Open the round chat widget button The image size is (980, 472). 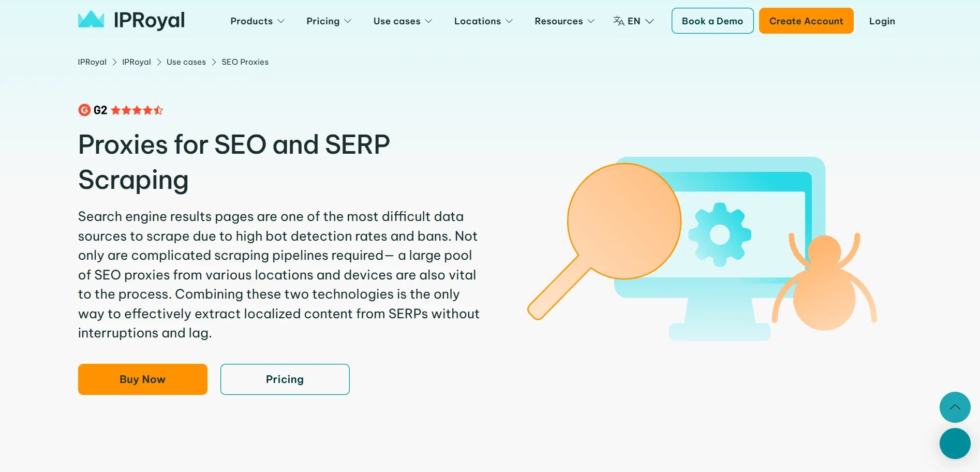point(955,444)
